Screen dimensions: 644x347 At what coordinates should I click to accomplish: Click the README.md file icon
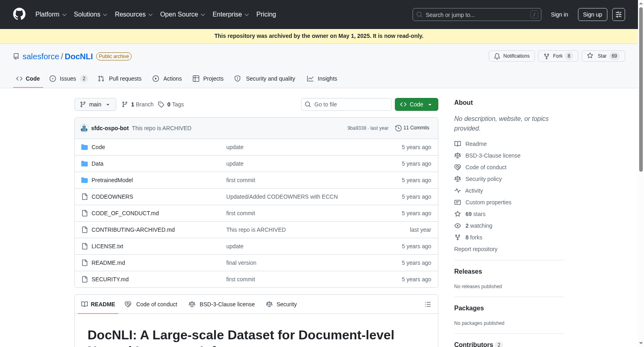pyautogui.click(x=85, y=263)
